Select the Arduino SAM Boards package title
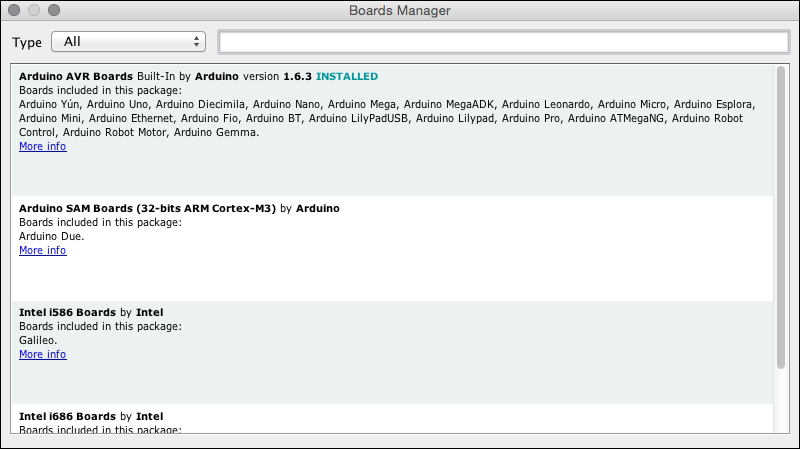 tap(147, 208)
